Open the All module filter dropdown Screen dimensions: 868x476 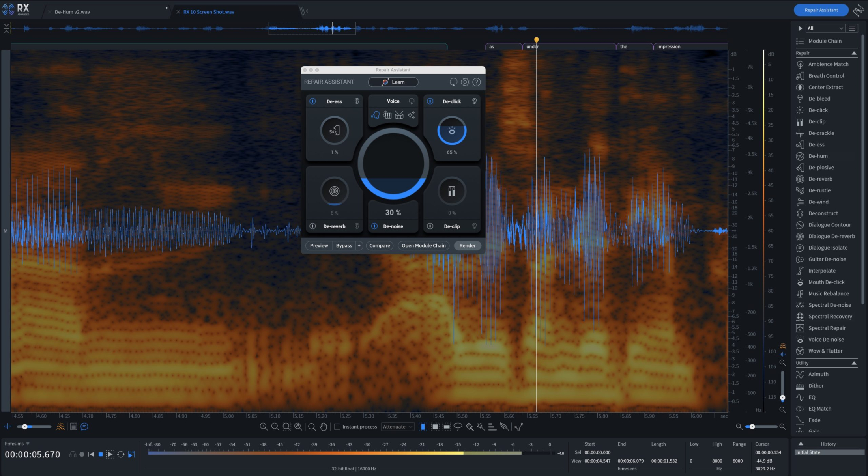[x=825, y=28]
